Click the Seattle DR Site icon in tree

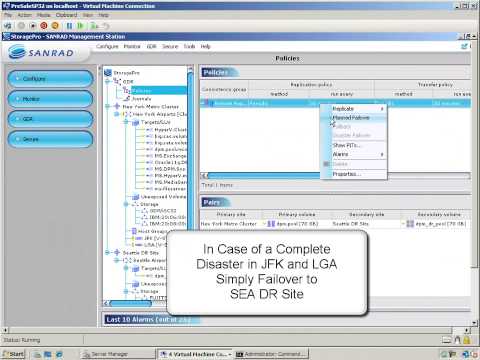(x=117, y=252)
